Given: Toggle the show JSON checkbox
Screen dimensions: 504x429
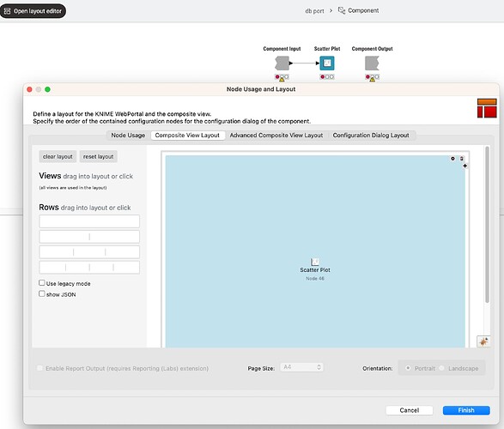Looking at the screenshot, I should [42, 293].
